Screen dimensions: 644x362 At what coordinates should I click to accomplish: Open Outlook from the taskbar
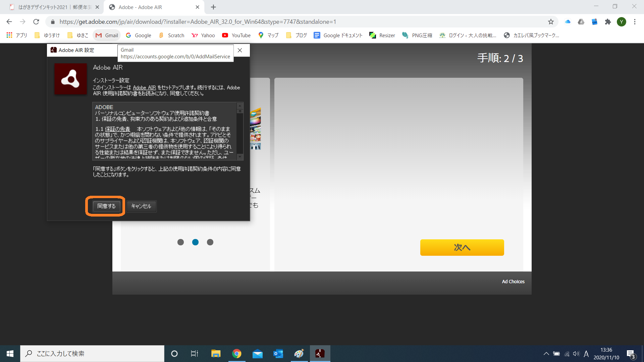[x=278, y=354]
